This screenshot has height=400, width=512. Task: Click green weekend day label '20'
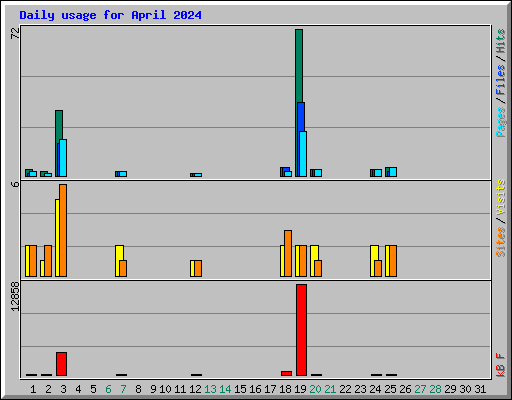(x=315, y=389)
